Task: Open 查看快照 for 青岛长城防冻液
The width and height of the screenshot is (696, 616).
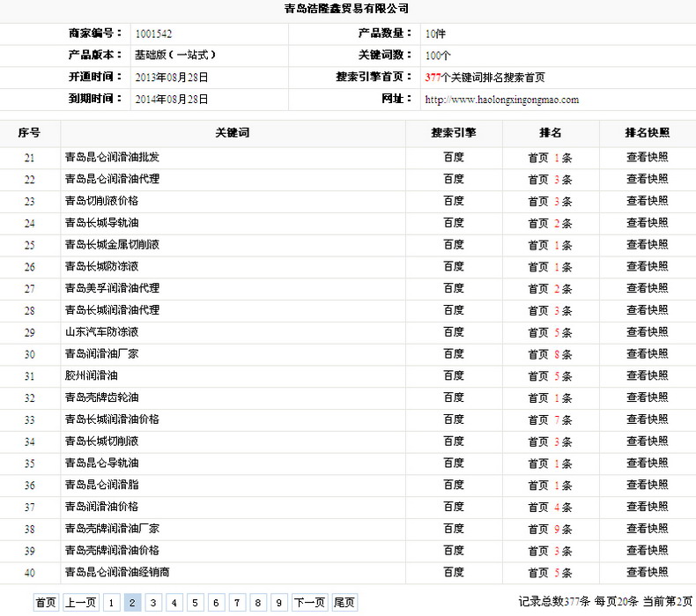Action: click(648, 266)
